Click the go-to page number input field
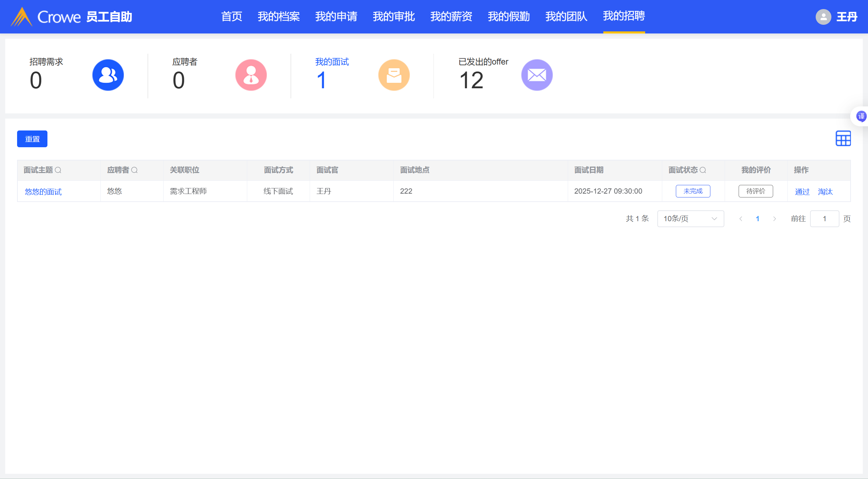This screenshot has height=479, width=868. (824, 219)
